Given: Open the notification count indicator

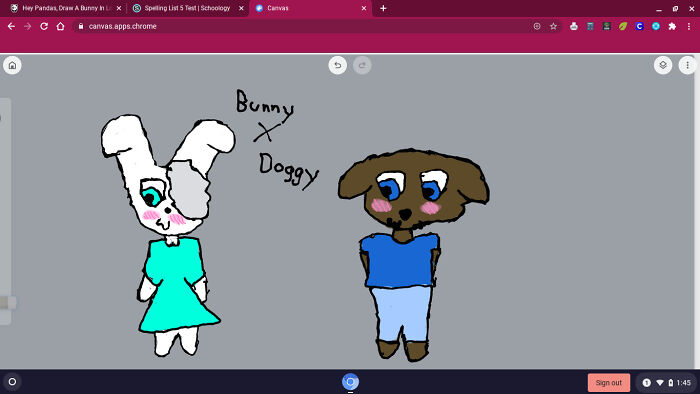Looking at the screenshot, I should tap(646, 382).
